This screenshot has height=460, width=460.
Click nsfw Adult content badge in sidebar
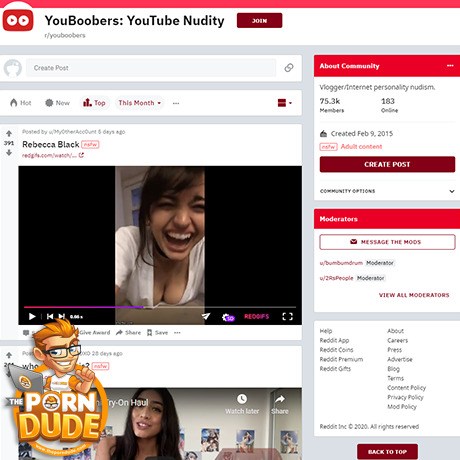351,147
